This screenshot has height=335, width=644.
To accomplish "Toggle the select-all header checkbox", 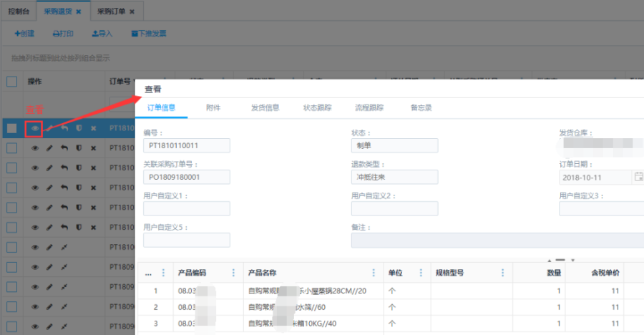I will click(x=11, y=82).
